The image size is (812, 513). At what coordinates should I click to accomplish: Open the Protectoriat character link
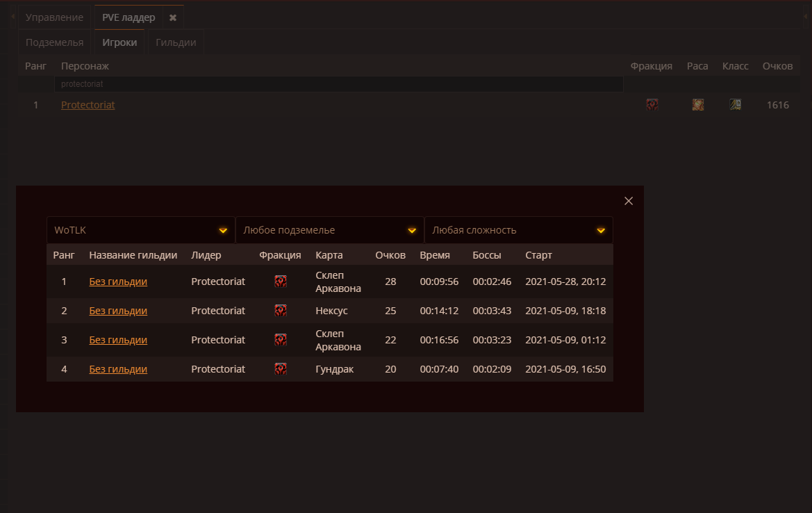pos(88,105)
